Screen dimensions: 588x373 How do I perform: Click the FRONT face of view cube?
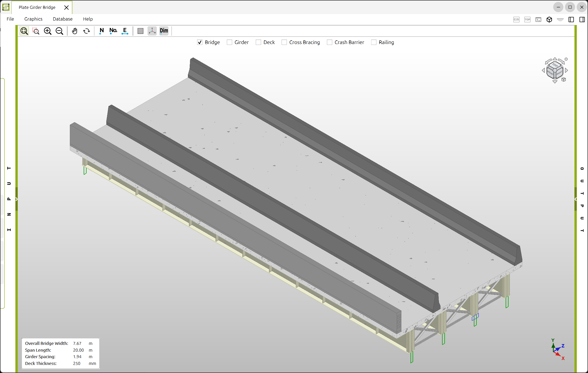[x=550, y=73]
